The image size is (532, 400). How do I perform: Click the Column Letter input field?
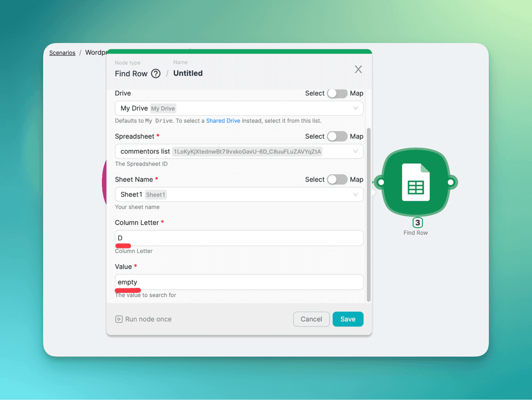239,238
